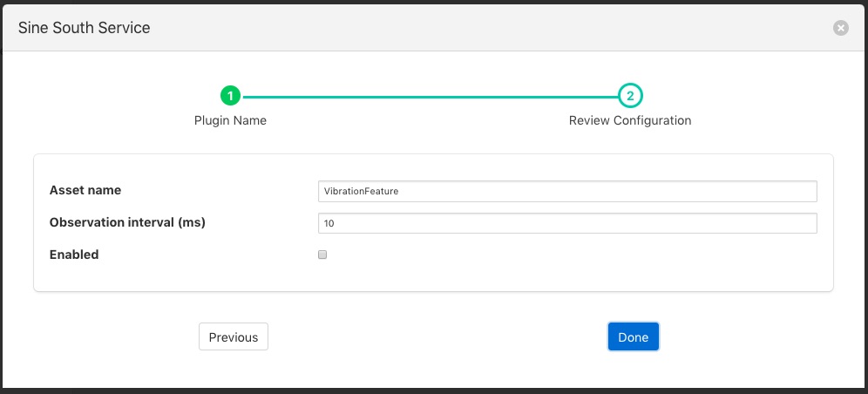Close the Sine South Service dialog

(x=840, y=28)
